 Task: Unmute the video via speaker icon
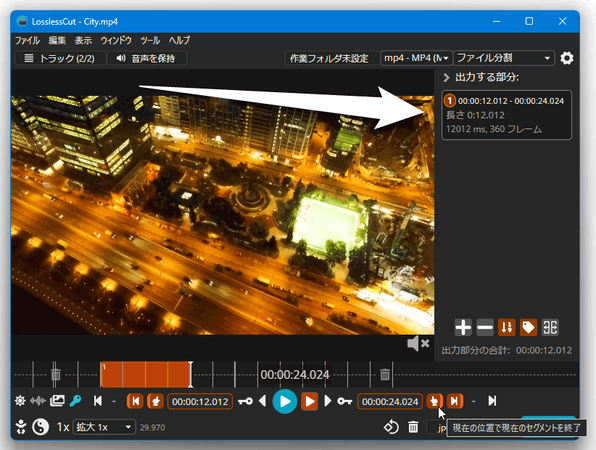point(418,344)
